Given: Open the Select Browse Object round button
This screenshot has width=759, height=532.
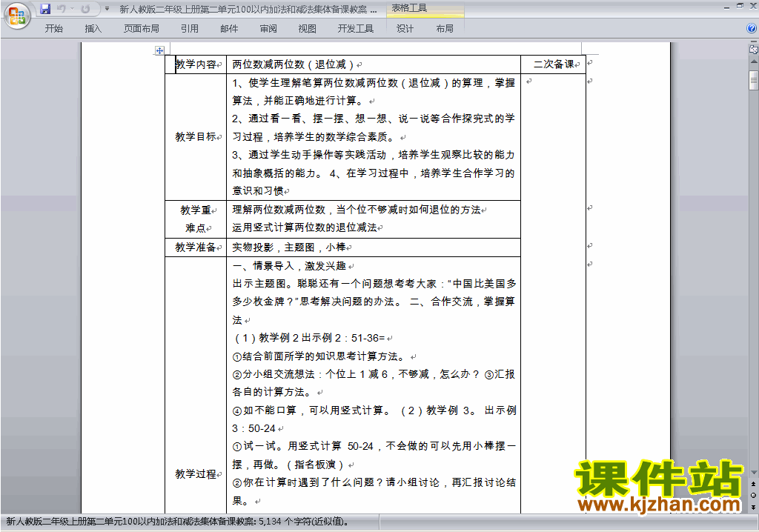Looking at the screenshot, I should coord(753,495).
